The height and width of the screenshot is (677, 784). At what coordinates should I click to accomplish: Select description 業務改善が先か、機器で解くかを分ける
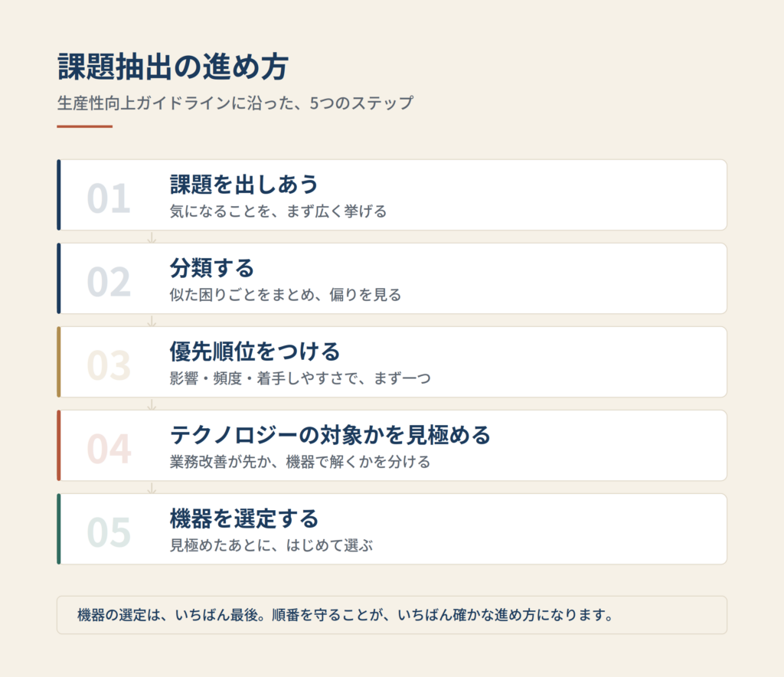[x=300, y=462]
